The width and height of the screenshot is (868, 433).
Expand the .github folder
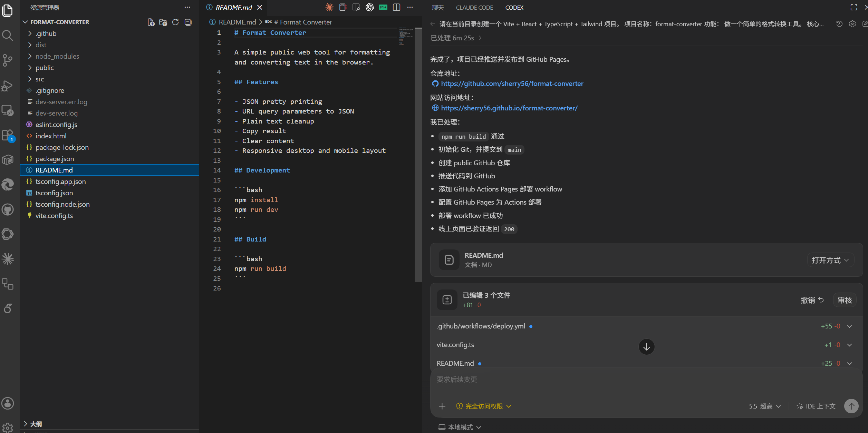(110, 33)
